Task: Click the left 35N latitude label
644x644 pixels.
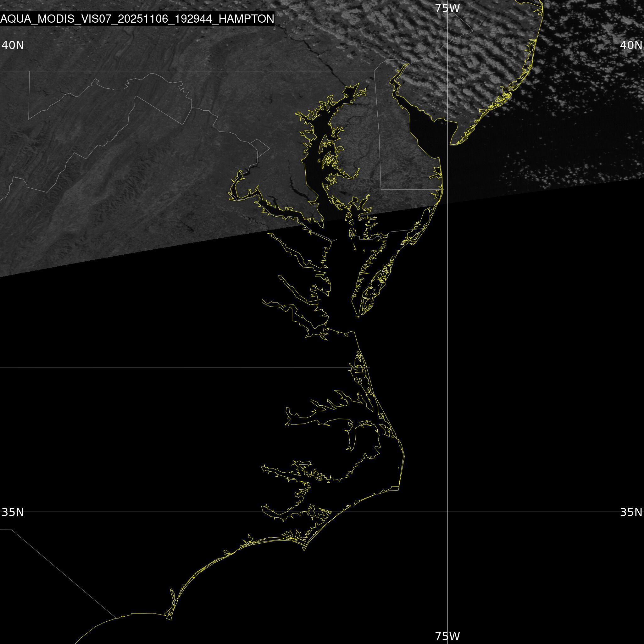Action: [13, 512]
